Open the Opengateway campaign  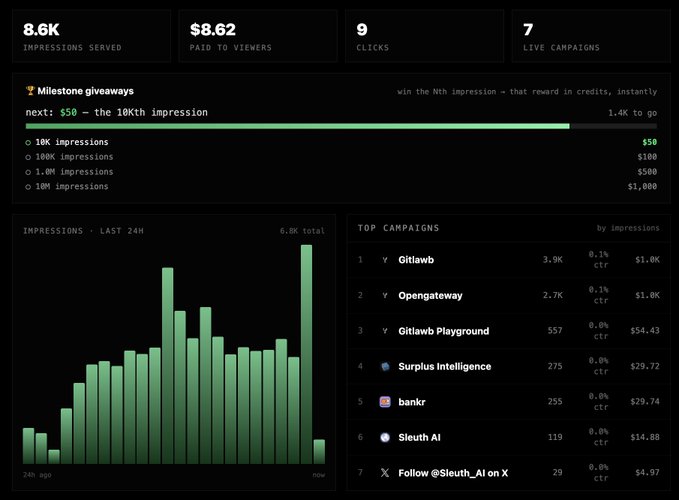[x=509, y=295]
